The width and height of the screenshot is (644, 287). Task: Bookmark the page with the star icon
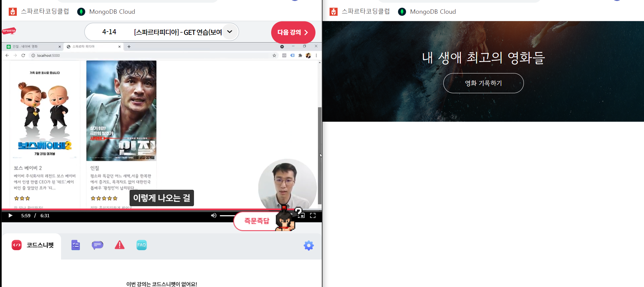coord(274,55)
